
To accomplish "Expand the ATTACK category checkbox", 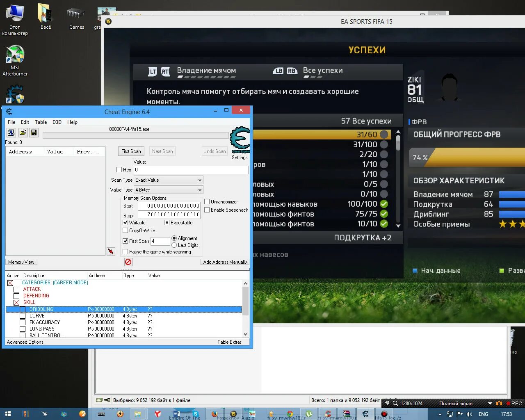I will pos(16,290).
